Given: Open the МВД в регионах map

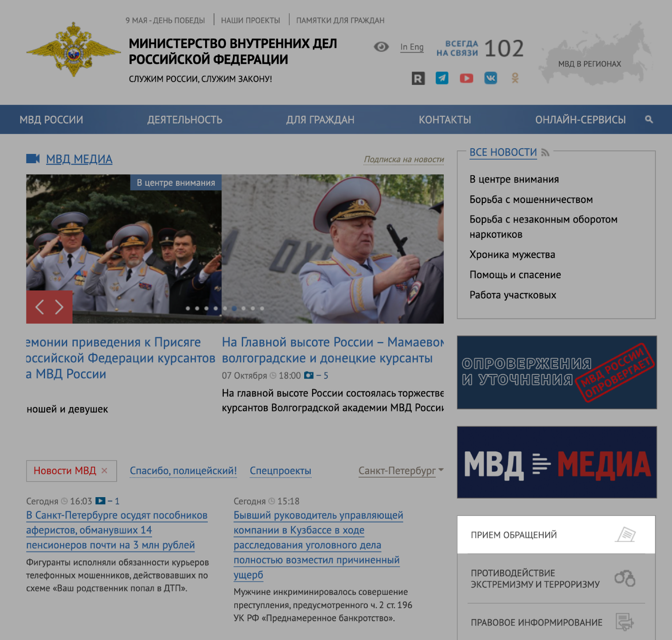Looking at the screenshot, I should (589, 64).
